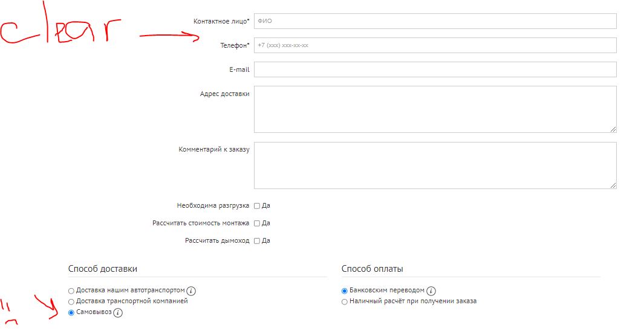Open info icon next to Самовывоз
The height and width of the screenshot is (334, 644).
(x=118, y=313)
